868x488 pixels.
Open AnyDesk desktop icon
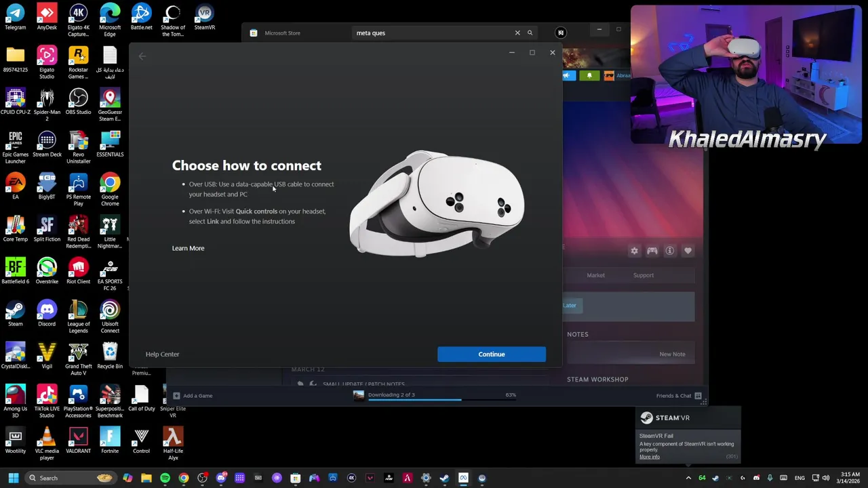pyautogui.click(x=47, y=18)
